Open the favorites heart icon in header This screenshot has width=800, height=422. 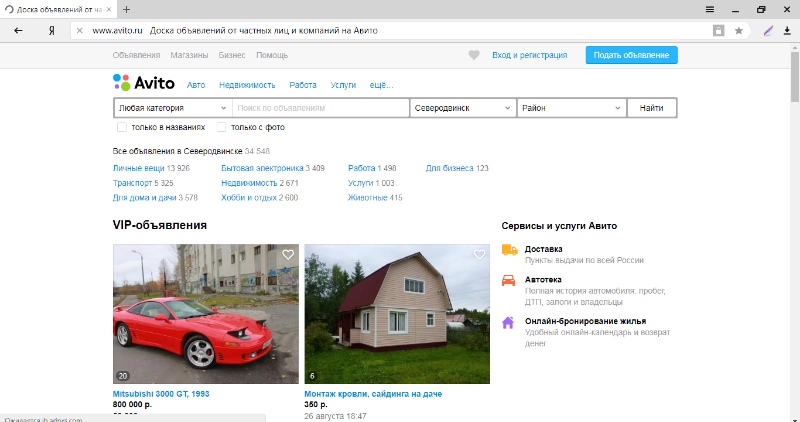[474, 55]
